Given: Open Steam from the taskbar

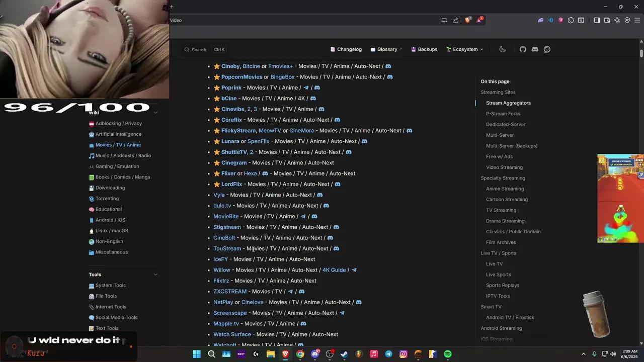Looking at the screenshot, I should [x=344, y=354].
